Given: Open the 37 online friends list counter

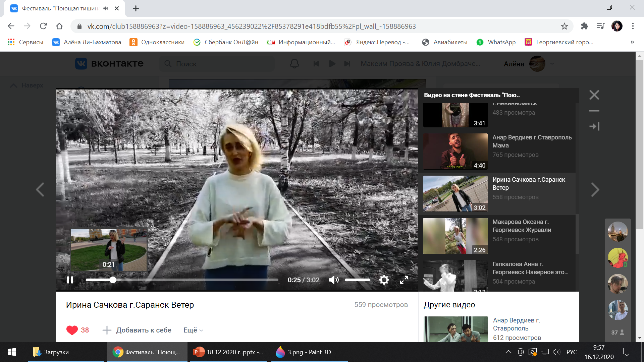Looking at the screenshot, I should [x=618, y=333].
